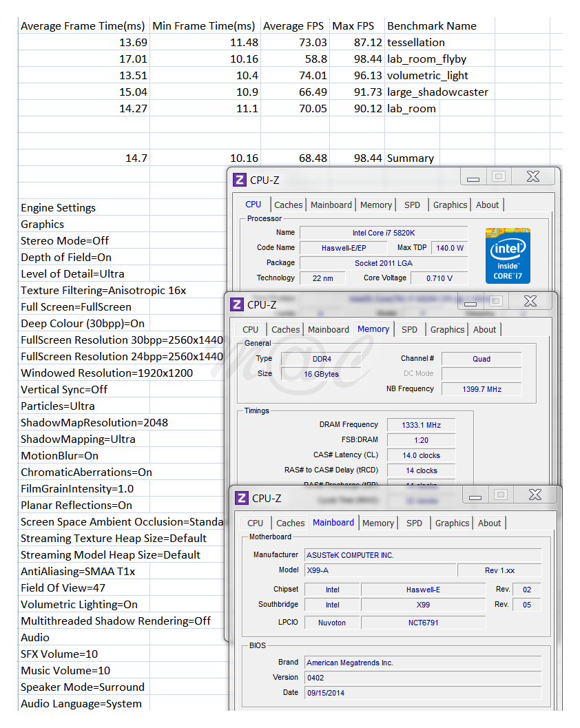Minimize the CPU-Z Mainboard window
The width and height of the screenshot is (580, 728).
(x=475, y=495)
